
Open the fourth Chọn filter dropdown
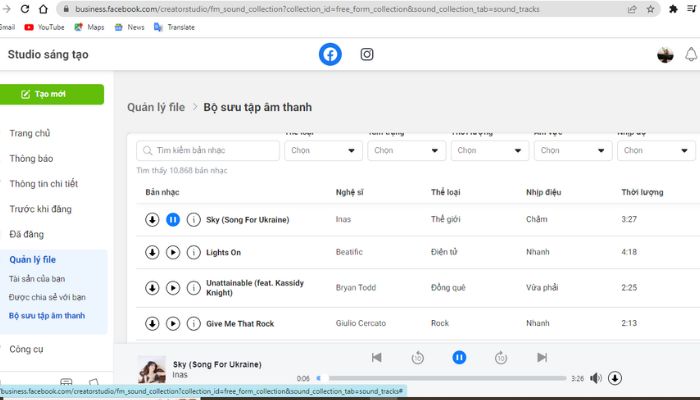(573, 150)
